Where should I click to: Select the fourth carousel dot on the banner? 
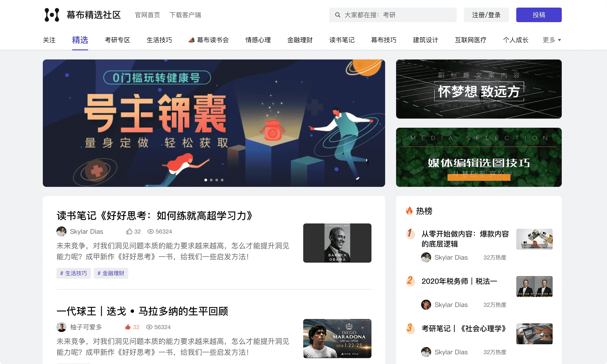coord(222,180)
